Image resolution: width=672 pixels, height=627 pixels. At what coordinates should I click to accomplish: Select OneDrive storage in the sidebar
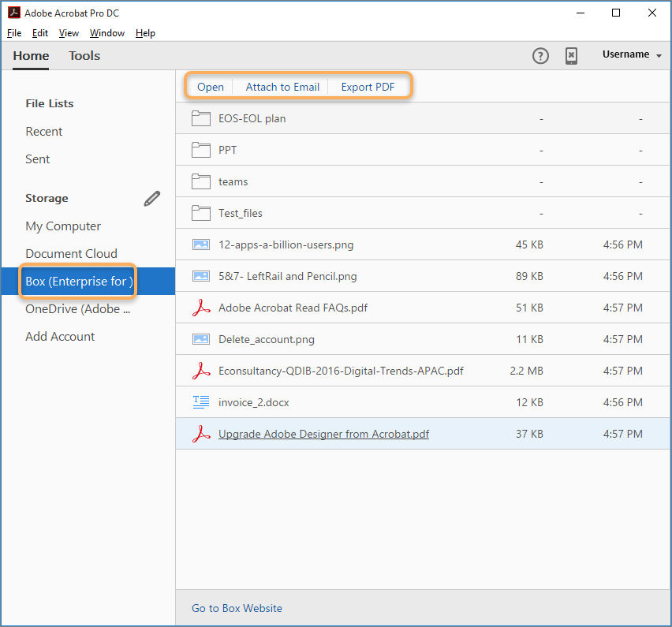77,309
